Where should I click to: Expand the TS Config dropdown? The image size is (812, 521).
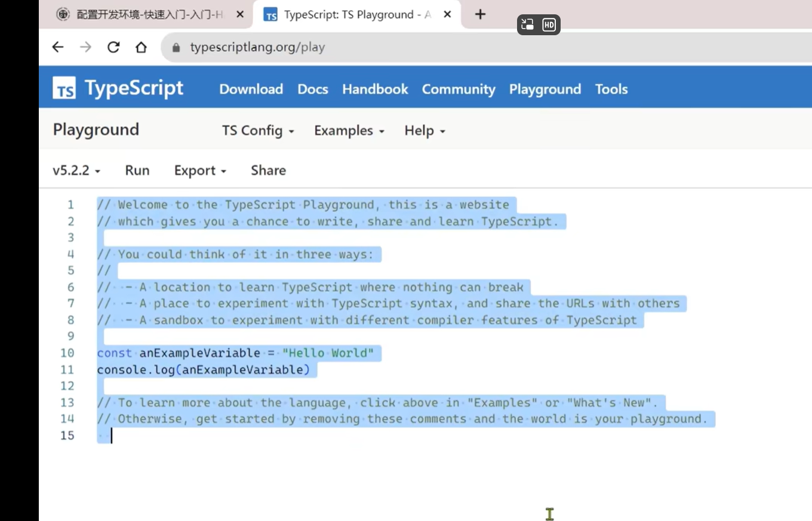[x=258, y=131]
